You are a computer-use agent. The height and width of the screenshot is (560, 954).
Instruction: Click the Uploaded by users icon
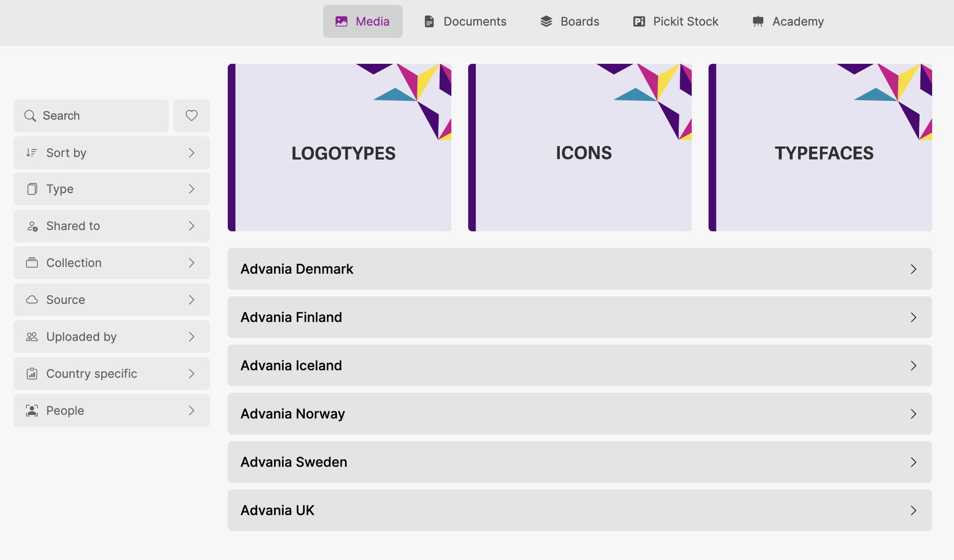click(32, 336)
